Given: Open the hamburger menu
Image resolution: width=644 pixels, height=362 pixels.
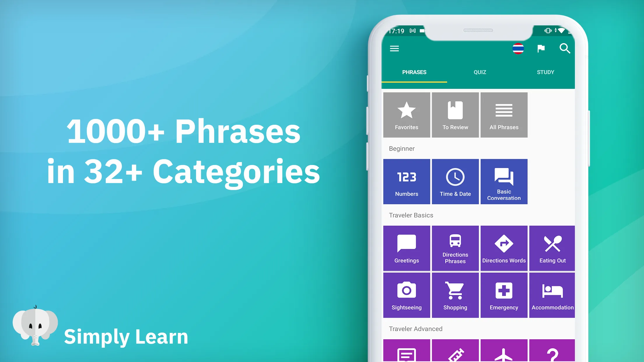Looking at the screenshot, I should pos(395,48).
